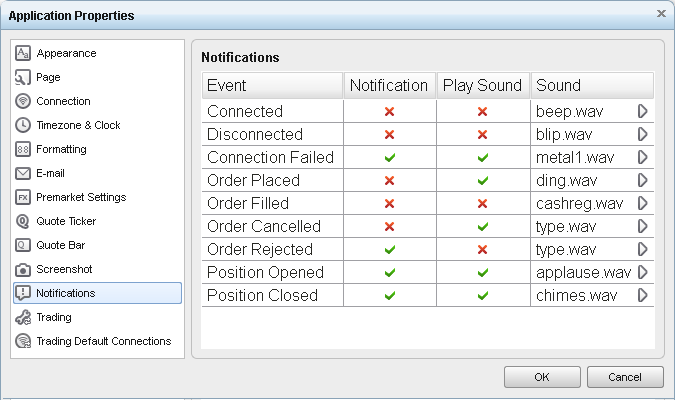Disable Play Sound for Order Placed
The height and width of the screenshot is (400, 675).
pyautogui.click(x=483, y=180)
